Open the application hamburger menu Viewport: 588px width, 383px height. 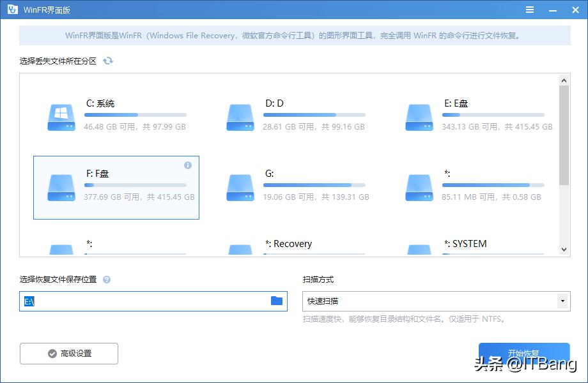tap(529, 10)
